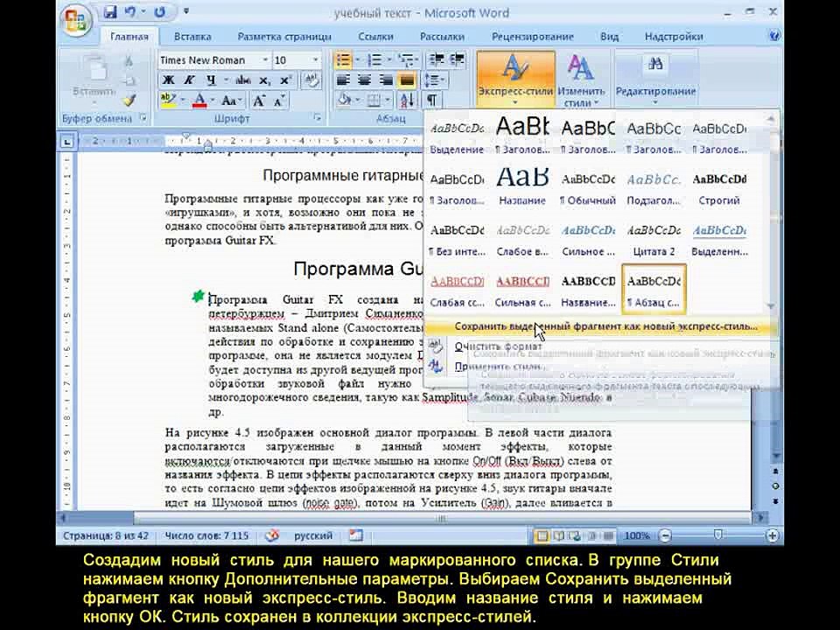The width and height of the screenshot is (840, 630).
Task: Decrease paragraph indent
Action: [437, 60]
